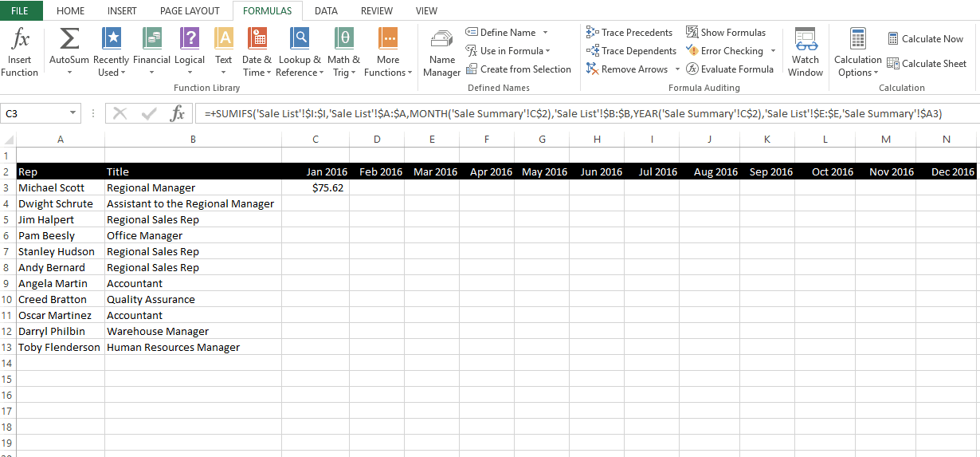
Task: Select the Michael Scott cell
Action: 61,187
